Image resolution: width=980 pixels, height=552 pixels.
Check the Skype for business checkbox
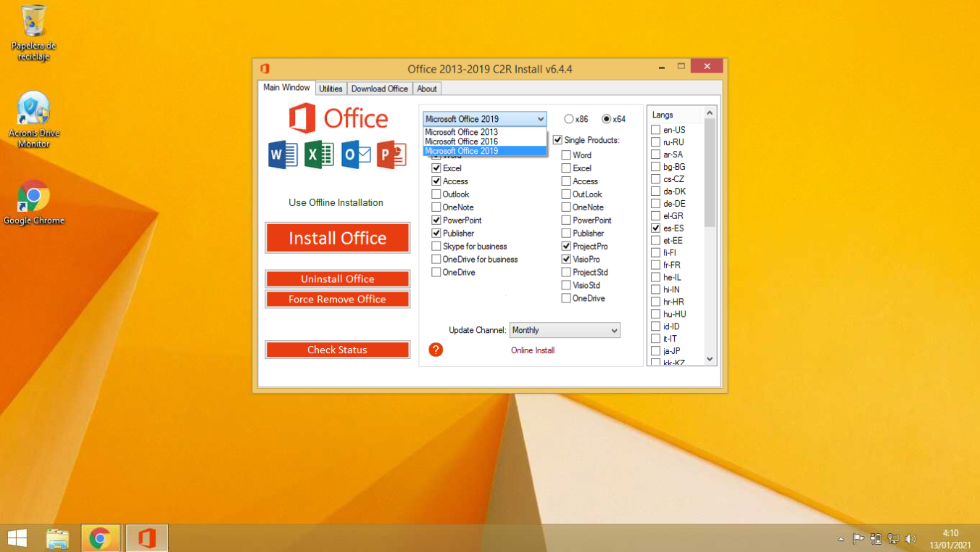pos(436,247)
